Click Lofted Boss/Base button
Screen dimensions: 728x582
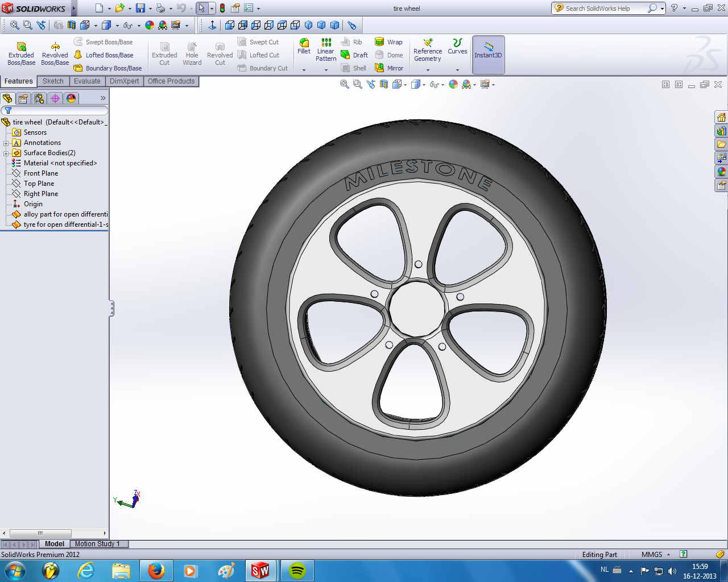104,55
